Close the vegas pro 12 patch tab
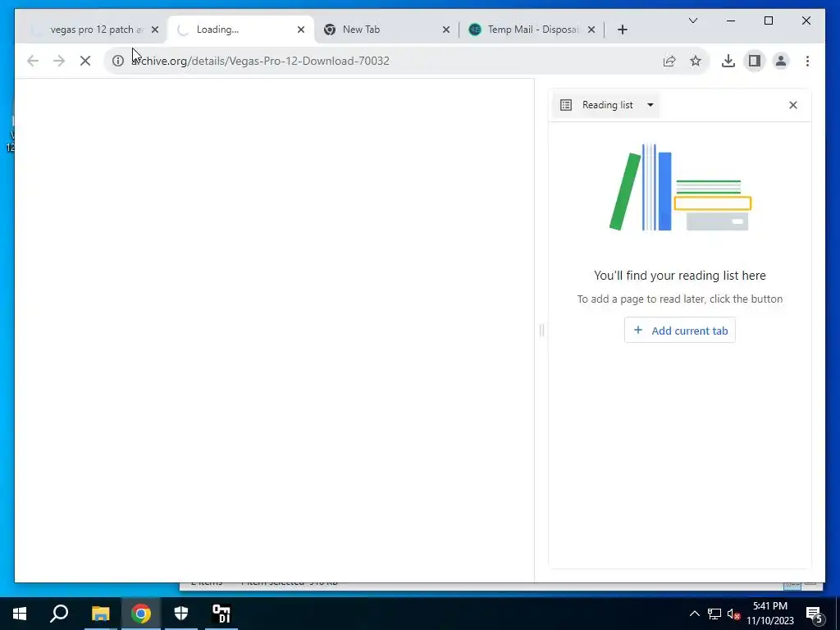 pyautogui.click(x=155, y=30)
